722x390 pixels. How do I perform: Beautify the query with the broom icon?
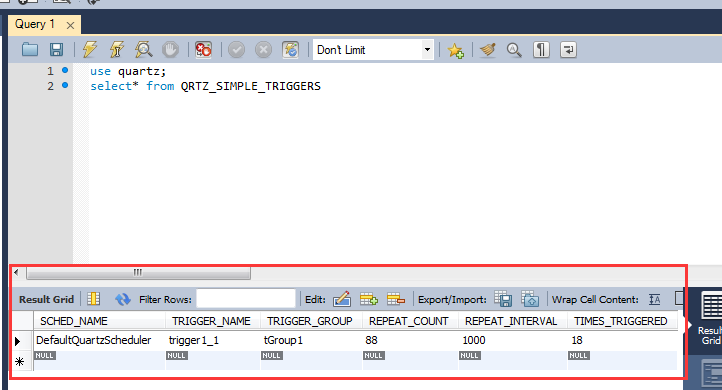[488, 49]
